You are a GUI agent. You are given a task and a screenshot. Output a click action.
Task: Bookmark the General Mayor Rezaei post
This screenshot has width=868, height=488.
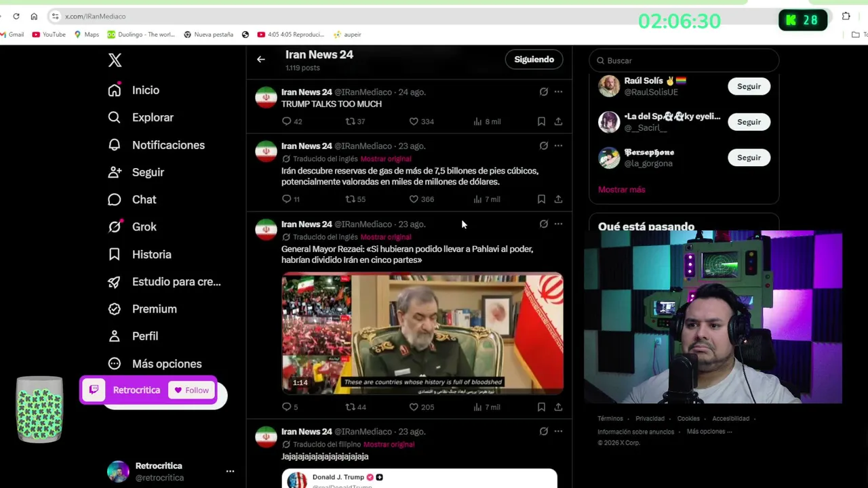pyautogui.click(x=541, y=407)
